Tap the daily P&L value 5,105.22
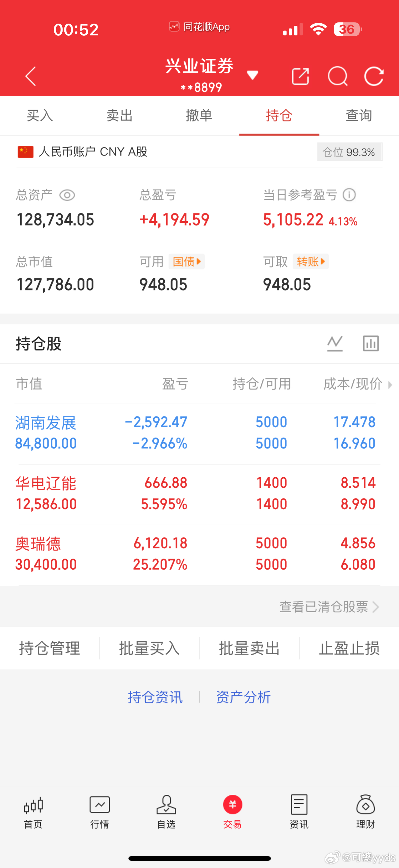399x868 pixels. [x=293, y=220]
